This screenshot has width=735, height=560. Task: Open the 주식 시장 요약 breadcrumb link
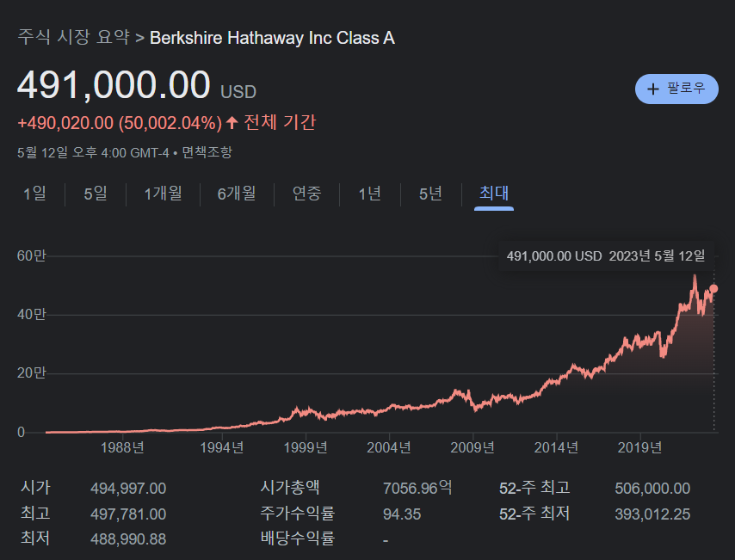pos(74,37)
